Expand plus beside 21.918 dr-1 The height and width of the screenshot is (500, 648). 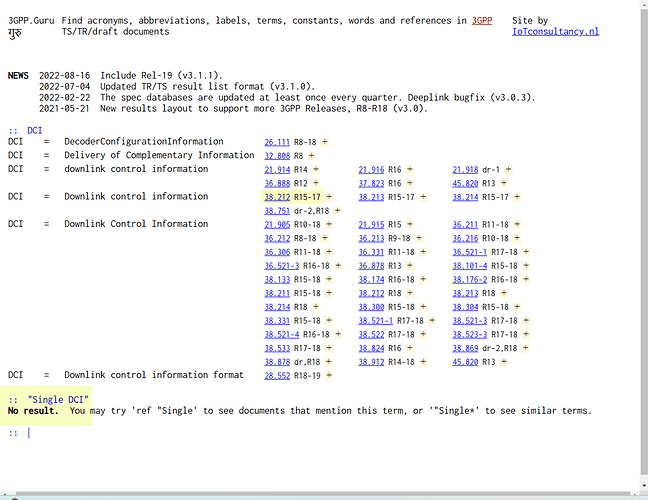(508, 169)
